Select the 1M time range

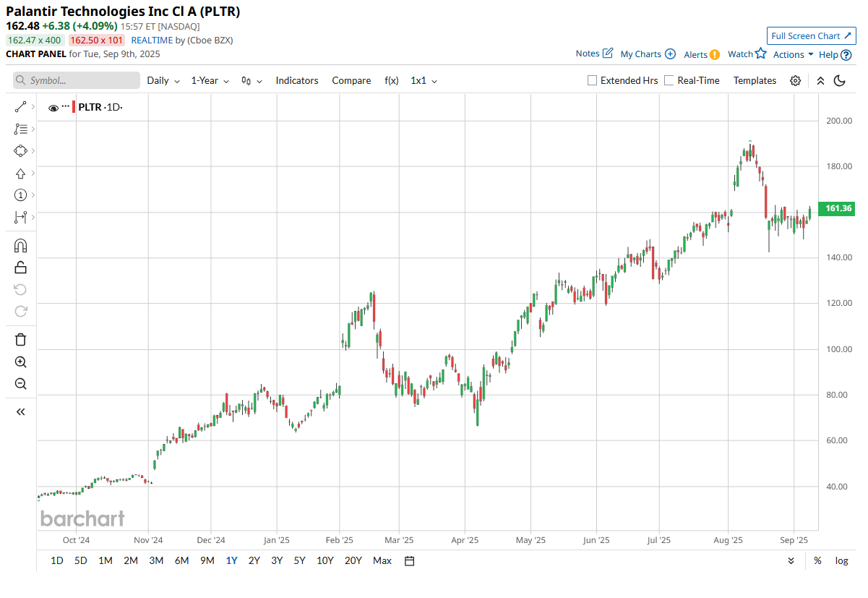pos(106,560)
